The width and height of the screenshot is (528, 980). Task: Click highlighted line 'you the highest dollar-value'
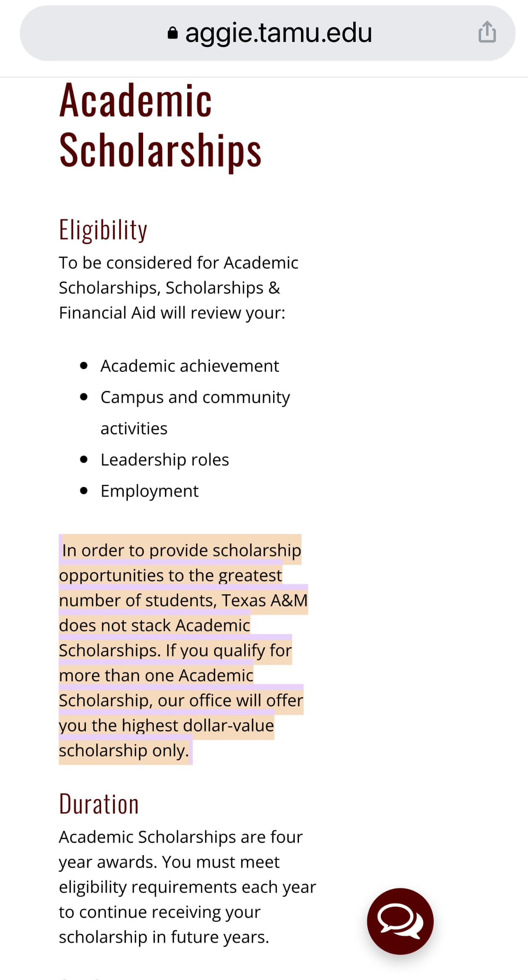167,725
